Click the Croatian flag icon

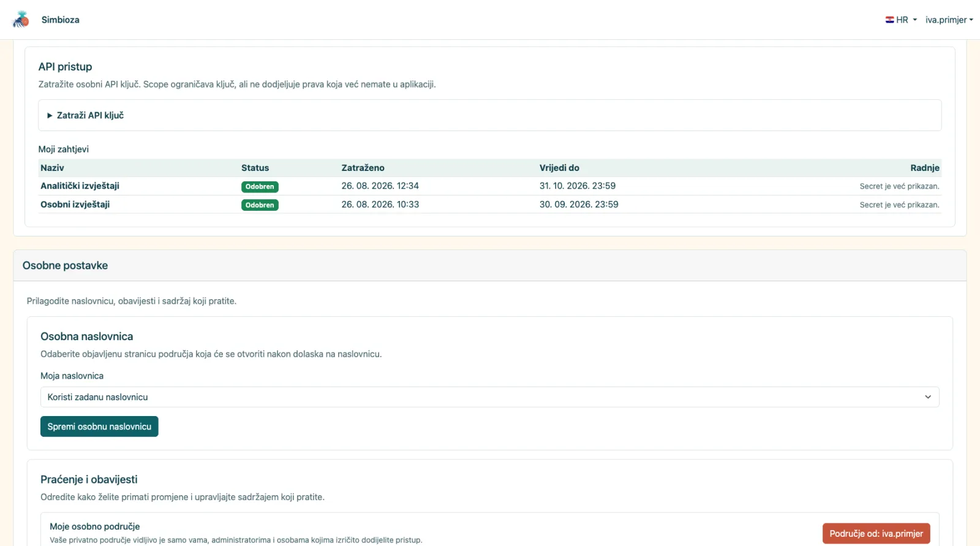point(889,20)
